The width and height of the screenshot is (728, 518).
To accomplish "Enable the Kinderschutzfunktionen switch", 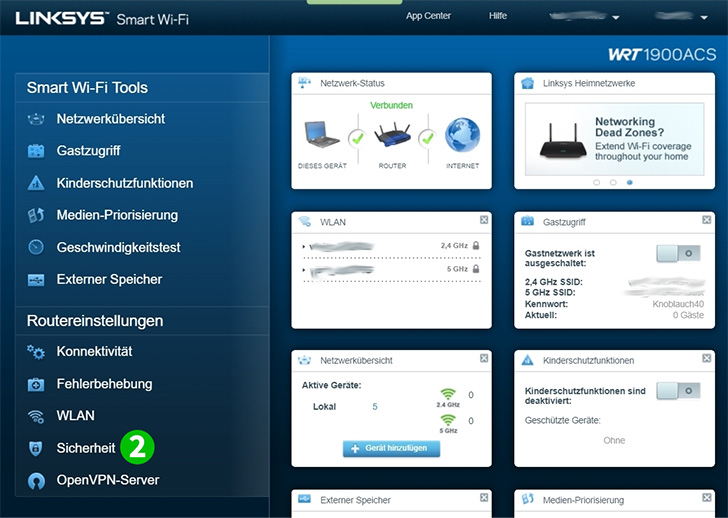I will [x=678, y=391].
